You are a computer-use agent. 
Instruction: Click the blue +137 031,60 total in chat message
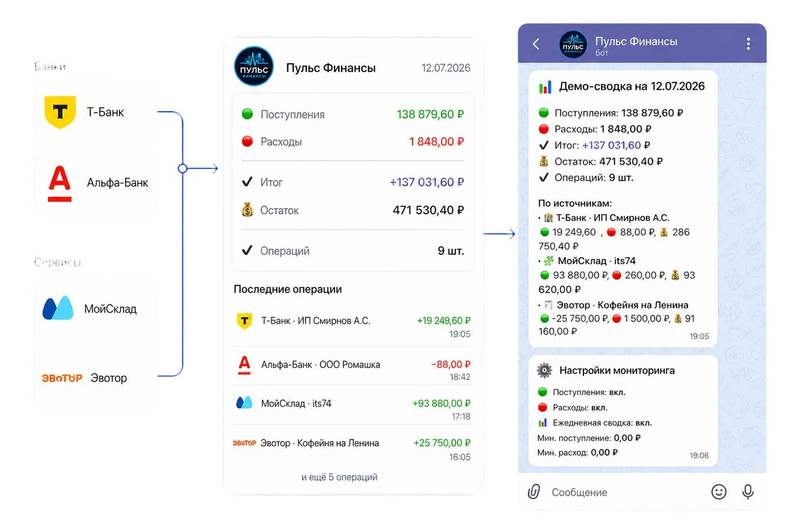click(612, 145)
